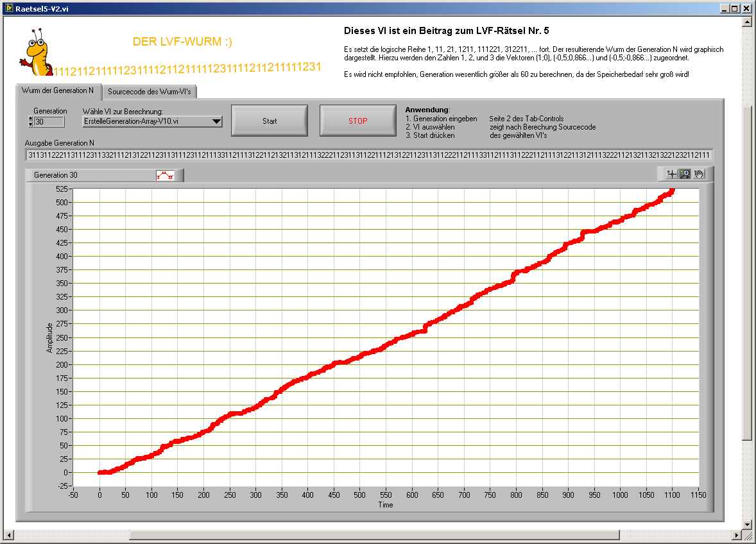Click the Ausgabe Generation N output string field
The height and width of the screenshot is (544, 756).
[369, 155]
